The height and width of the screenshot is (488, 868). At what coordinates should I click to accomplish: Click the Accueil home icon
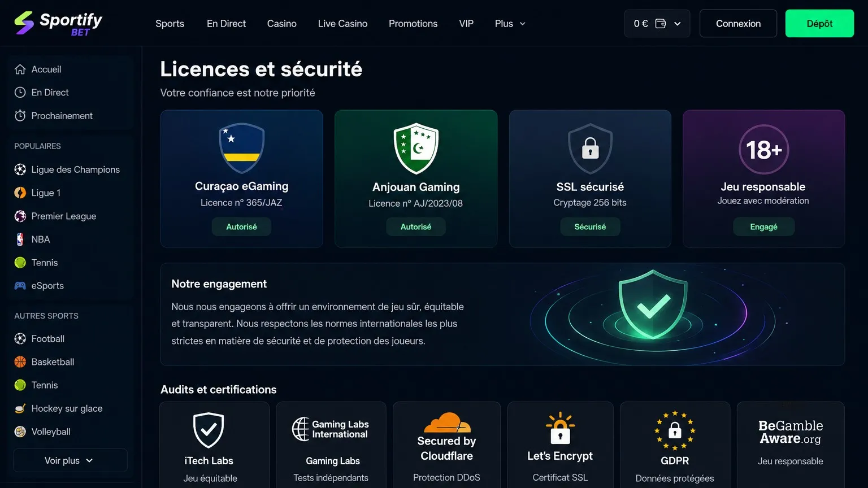(20, 69)
